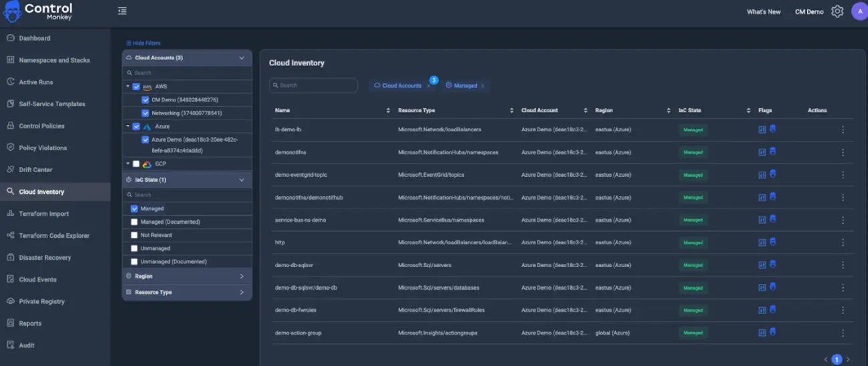Screen dimensions: 868x366
Task: Check the Managed (Documented) checkbox
Action: (x=134, y=222)
